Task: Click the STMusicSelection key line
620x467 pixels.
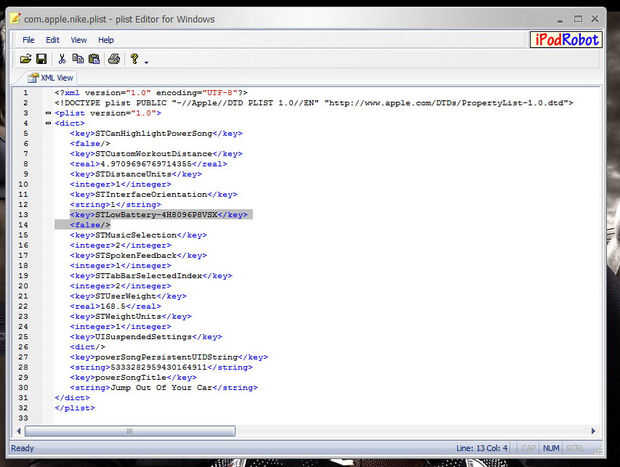Action: point(138,235)
